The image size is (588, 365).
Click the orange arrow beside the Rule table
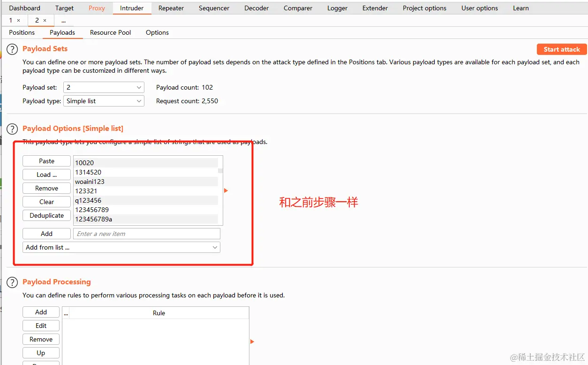click(x=253, y=342)
